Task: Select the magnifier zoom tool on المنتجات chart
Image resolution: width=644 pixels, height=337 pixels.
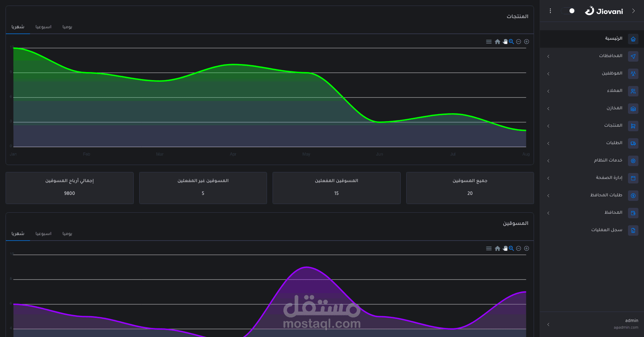Action: point(511,42)
